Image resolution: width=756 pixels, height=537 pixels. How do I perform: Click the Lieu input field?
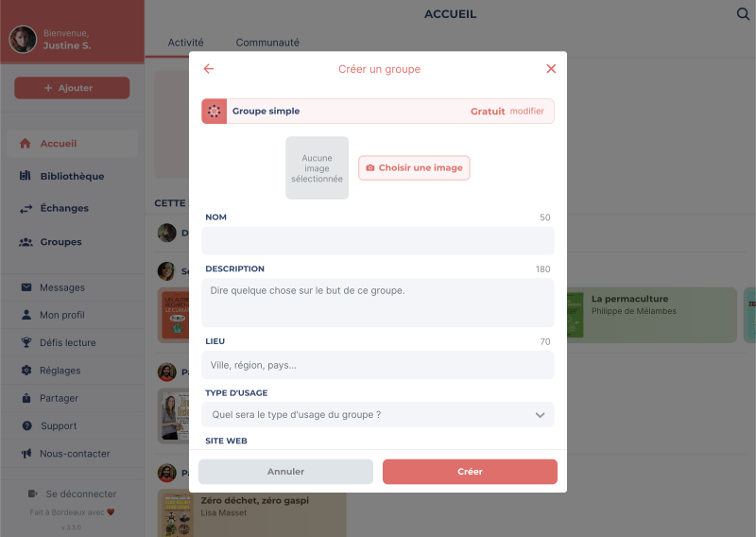[x=377, y=365]
